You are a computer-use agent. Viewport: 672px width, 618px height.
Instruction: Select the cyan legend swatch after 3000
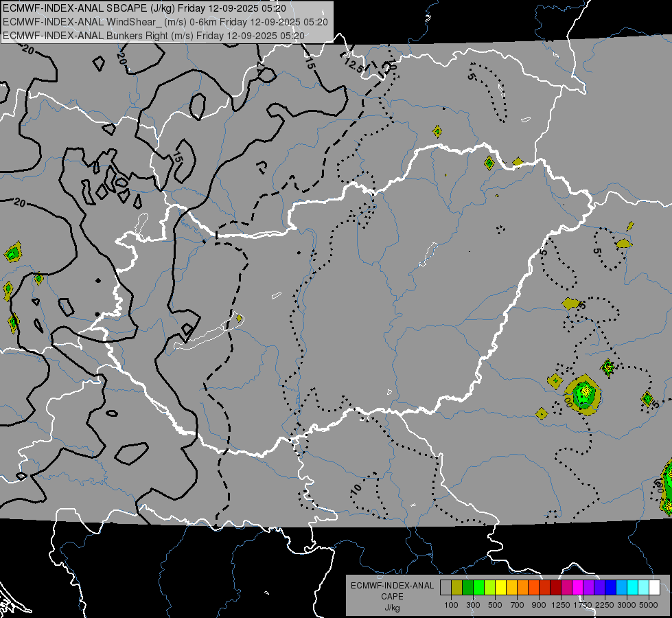click(x=633, y=588)
